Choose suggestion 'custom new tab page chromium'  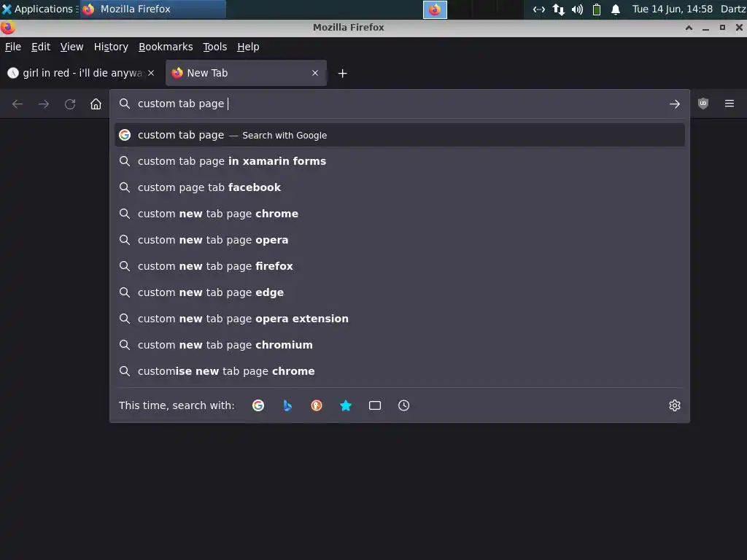point(400,345)
